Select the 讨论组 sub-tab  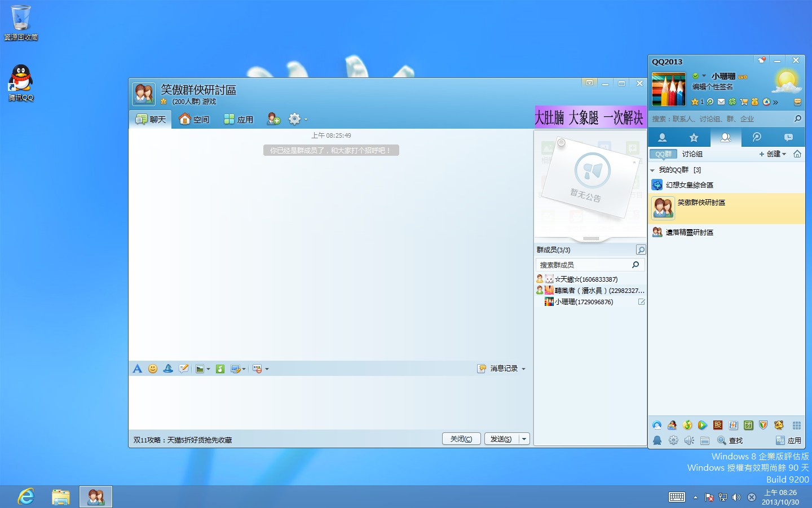(692, 154)
